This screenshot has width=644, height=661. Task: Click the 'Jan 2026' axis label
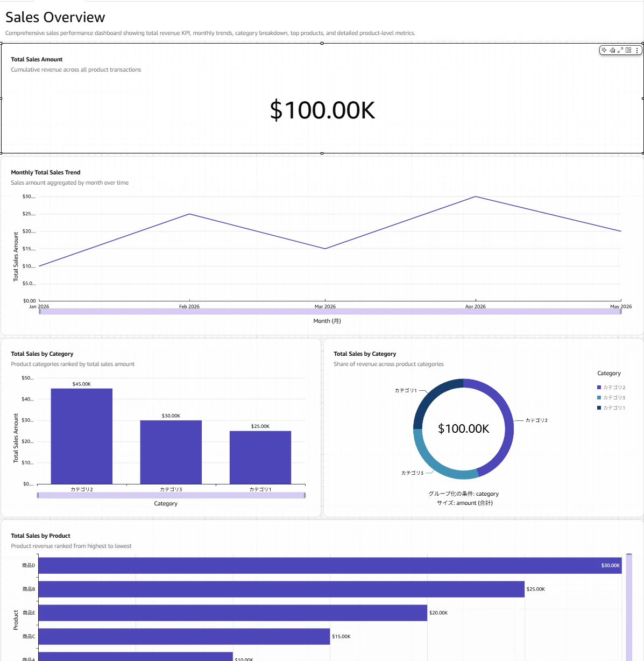[39, 306]
